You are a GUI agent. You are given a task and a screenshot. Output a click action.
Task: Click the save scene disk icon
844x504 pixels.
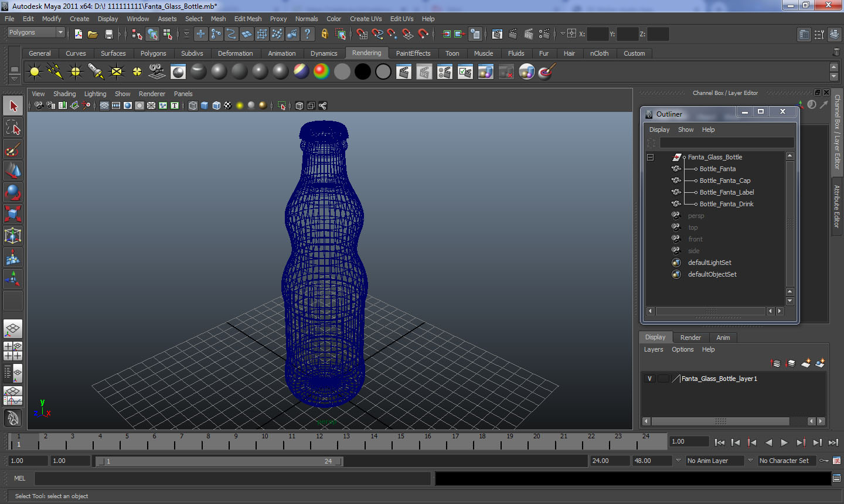(108, 34)
